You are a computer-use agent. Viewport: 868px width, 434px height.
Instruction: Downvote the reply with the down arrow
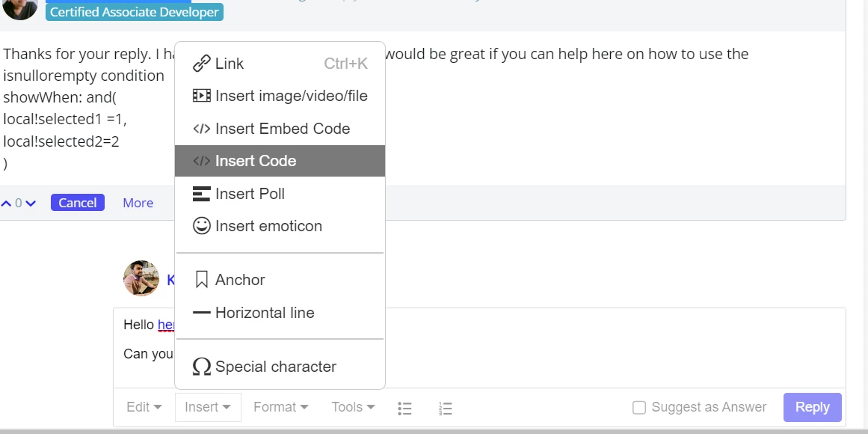[31, 204]
